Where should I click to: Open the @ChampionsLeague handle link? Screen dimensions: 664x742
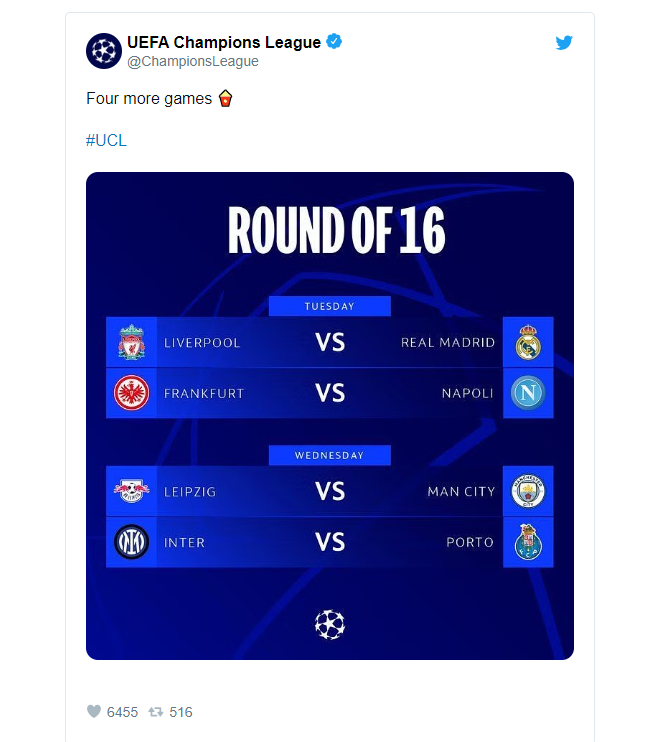pyautogui.click(x=193, y=62)
